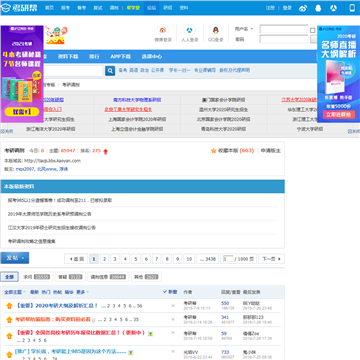360x360 pixels.
Task: Click the magnifier search button
Action: (110, 70)
